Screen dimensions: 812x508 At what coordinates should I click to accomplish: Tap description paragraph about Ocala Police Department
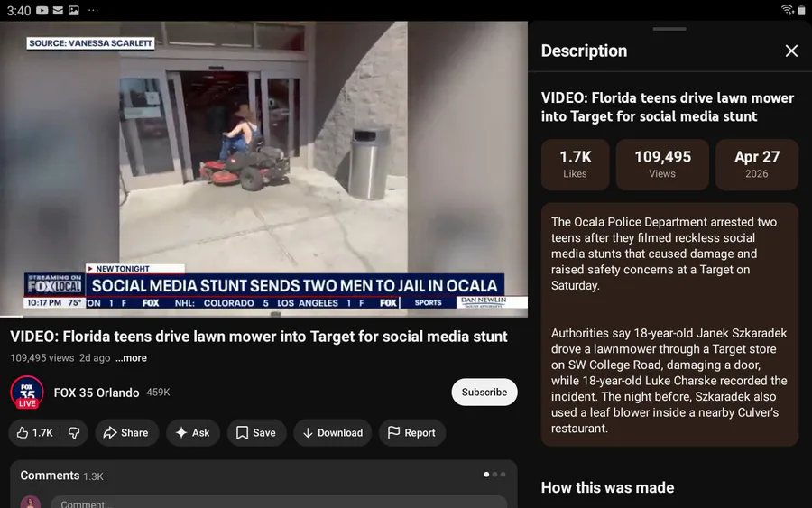point(664,254)
